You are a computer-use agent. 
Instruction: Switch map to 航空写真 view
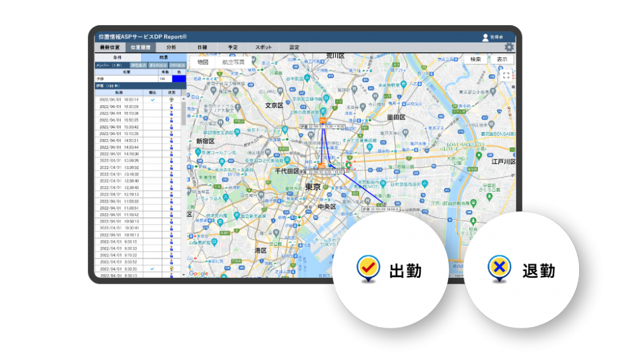(233, 62)
